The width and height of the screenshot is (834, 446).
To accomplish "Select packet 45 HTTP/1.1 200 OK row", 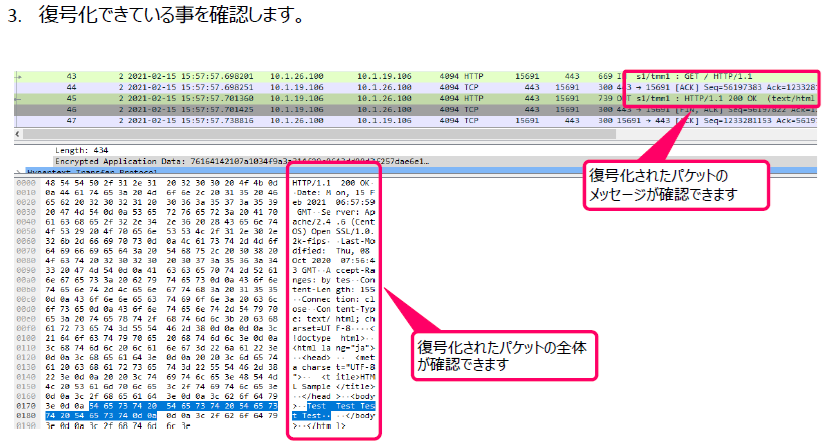I will click(415, 98).
